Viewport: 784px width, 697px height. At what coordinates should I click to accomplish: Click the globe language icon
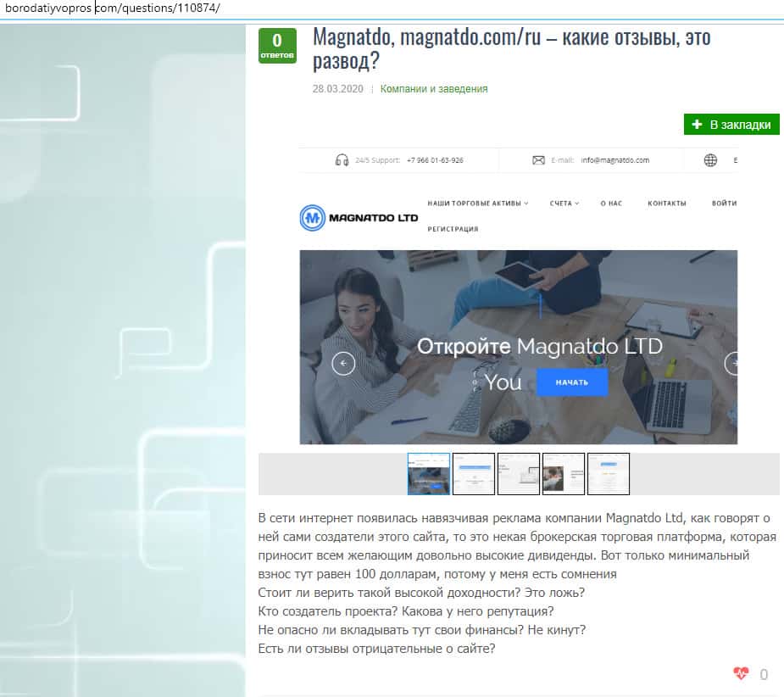pyautogui.click(x=710, y=160)
